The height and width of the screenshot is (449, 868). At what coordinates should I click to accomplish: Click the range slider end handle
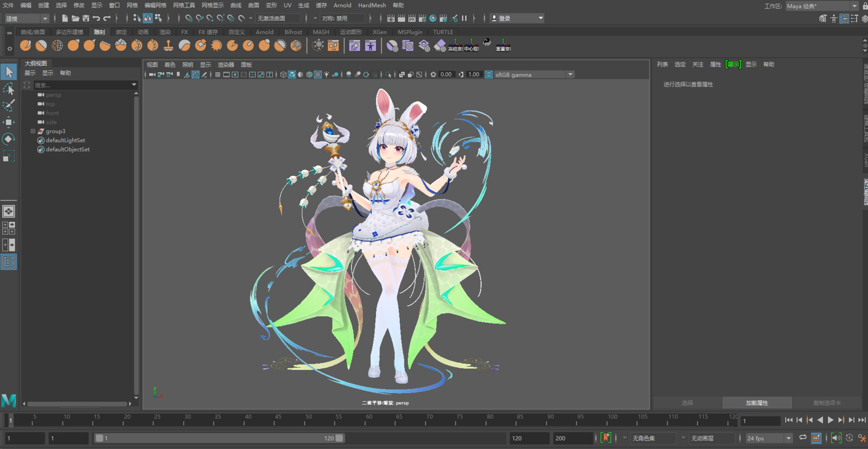click(340, 438)
